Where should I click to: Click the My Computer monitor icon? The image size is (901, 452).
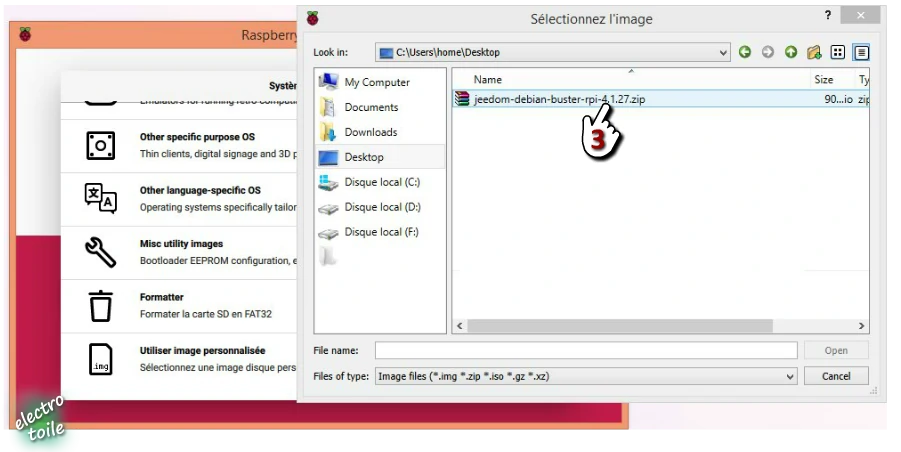point(328,82)
